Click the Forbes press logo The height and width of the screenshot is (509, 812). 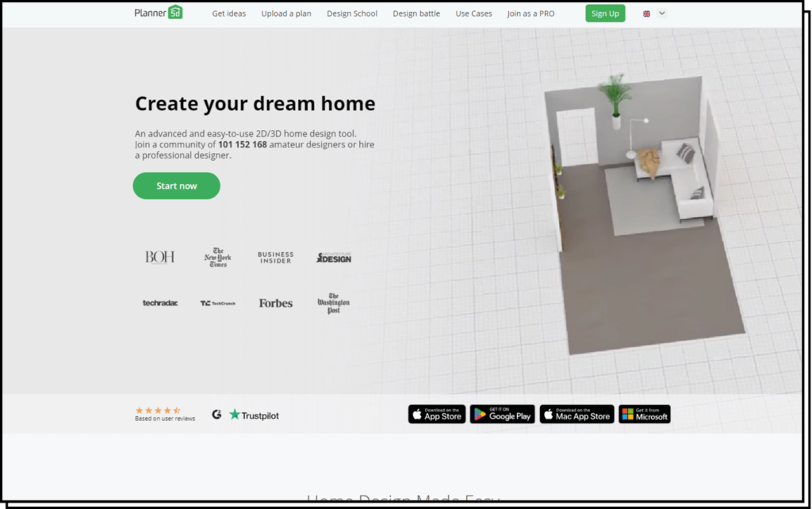coord(275,303)
